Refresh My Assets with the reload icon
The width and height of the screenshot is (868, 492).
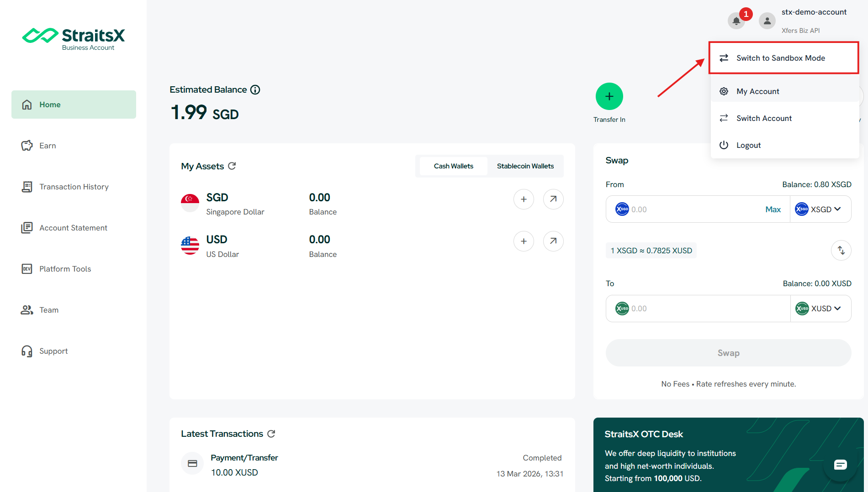tap(232, 166)
